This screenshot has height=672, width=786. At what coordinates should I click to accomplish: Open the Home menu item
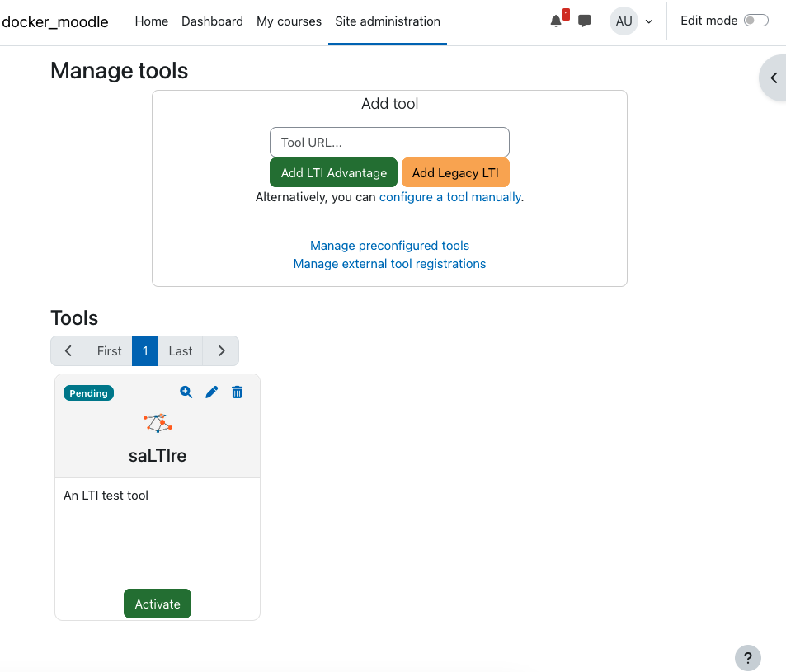(152, 21)
